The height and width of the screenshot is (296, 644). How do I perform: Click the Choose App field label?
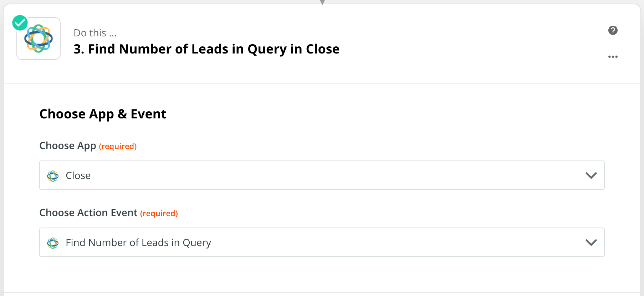pyautogui.click(x=68, y=146)
